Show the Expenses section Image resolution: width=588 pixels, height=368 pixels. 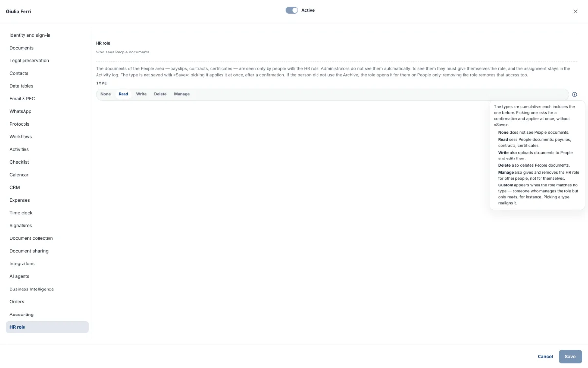pos(47,200)
